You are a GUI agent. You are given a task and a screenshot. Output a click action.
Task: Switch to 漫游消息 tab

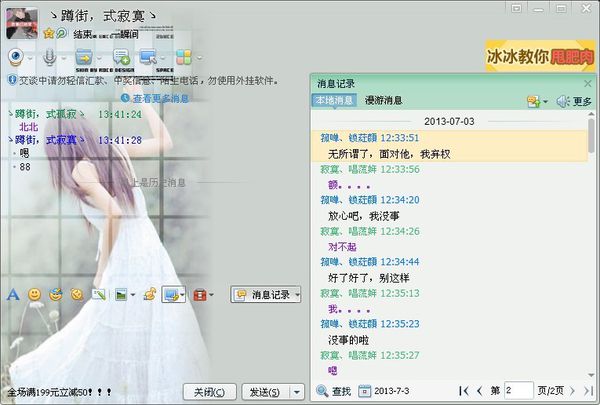coord(383,100)
